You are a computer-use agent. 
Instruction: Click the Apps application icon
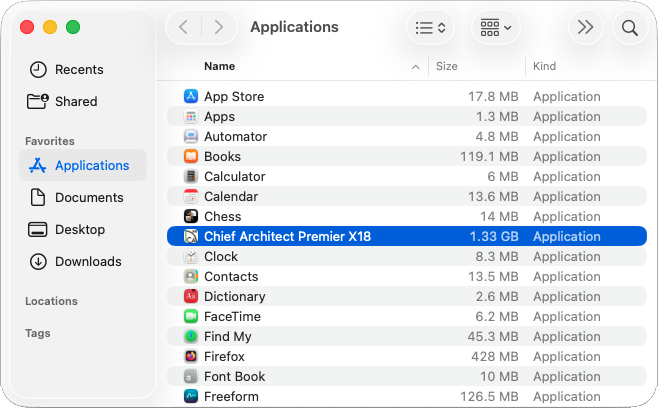(x=191, y=116)
